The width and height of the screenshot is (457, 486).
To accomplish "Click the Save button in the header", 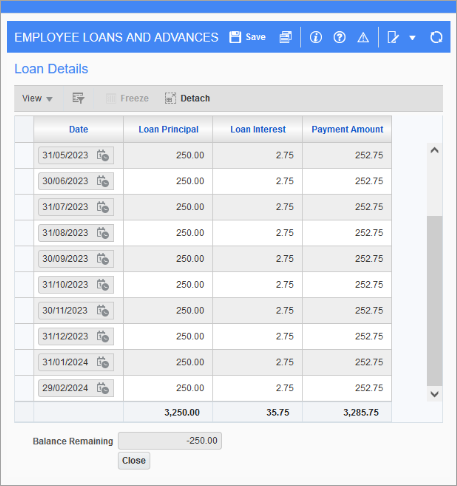I will 247,37.
